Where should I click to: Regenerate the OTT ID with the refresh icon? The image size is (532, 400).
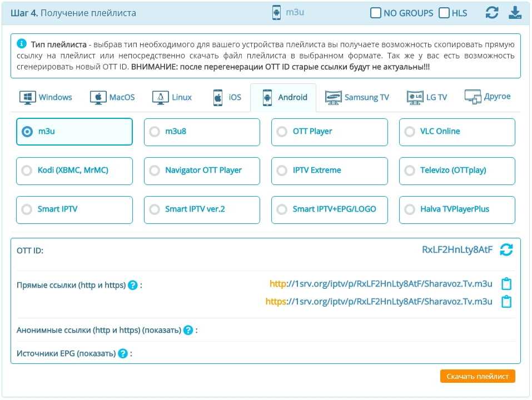coord(506,250)
